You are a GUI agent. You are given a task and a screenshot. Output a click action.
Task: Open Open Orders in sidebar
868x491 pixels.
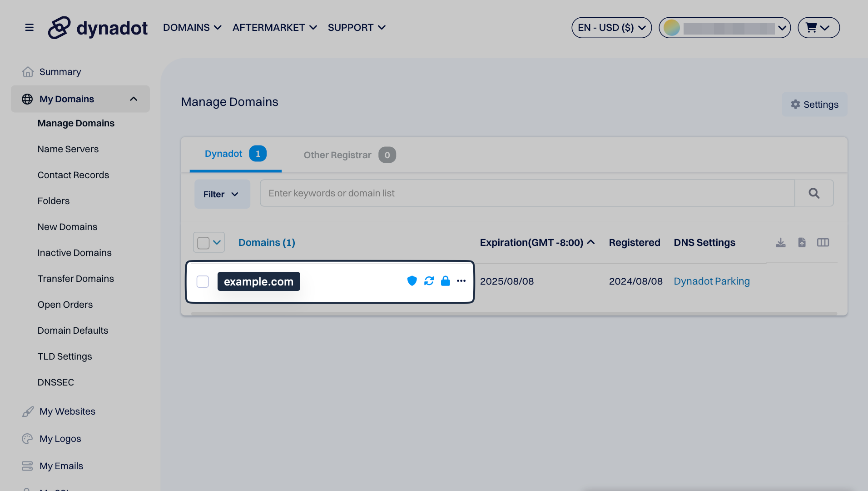point(65,305)
